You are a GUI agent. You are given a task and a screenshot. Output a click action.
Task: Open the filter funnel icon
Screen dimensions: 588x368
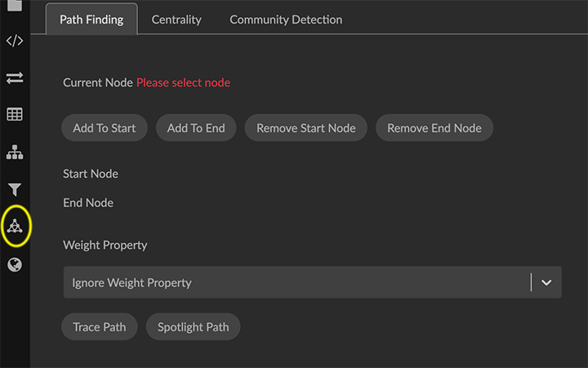(x=15, y=189)
